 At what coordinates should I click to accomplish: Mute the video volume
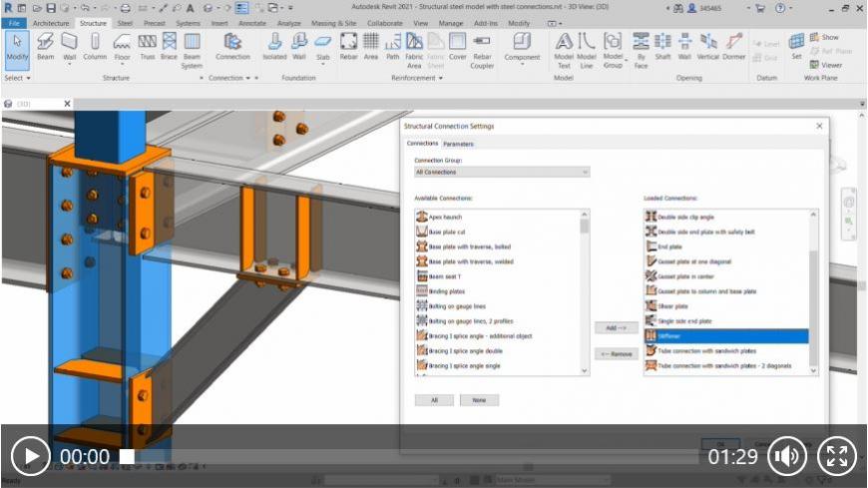click(786, 456)
